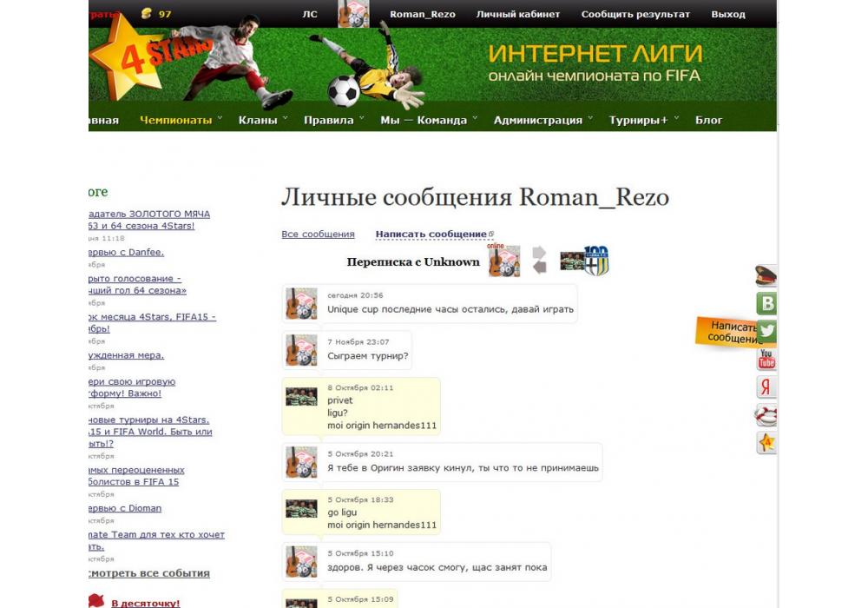Click avatar on the Сыграем турнир? message
The width and height of the screenshot is (868, 608).
pos(301,350)
